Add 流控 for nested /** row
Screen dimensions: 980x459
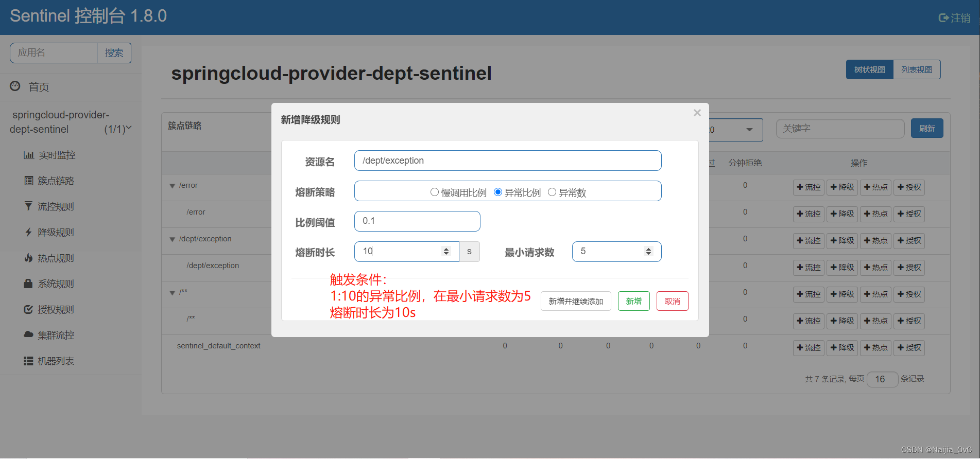pyautogui.click(x=809, y=321)
